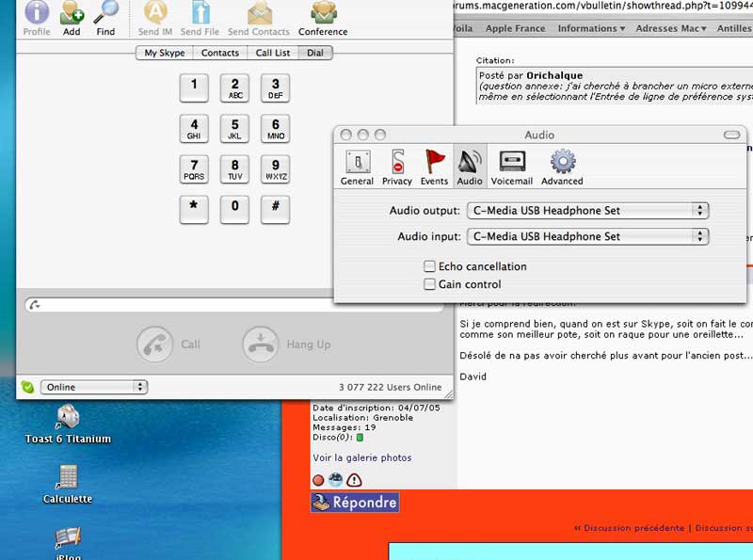Viewport: 753px width, 560px height.
Task: Click the star key on keypad
Action: (194, 210)
